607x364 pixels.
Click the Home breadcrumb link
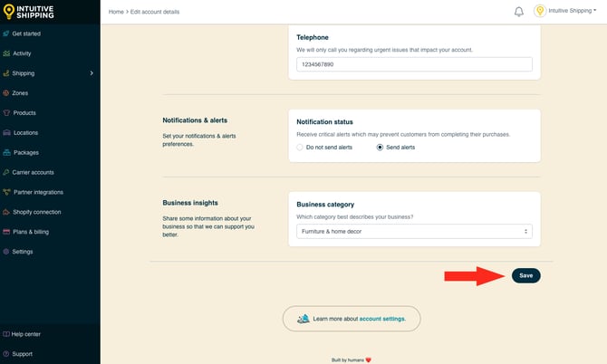tap(116, 12)
